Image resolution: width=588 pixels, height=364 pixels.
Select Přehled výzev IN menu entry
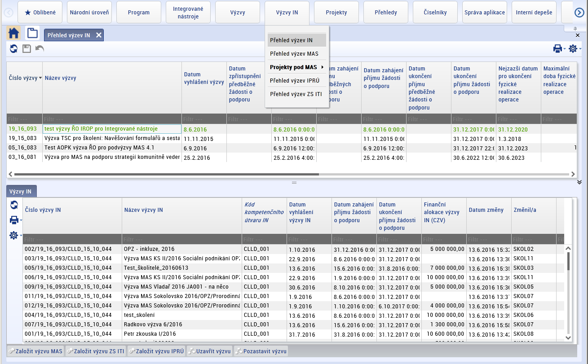pyautogui.click(x=297, y=40)
